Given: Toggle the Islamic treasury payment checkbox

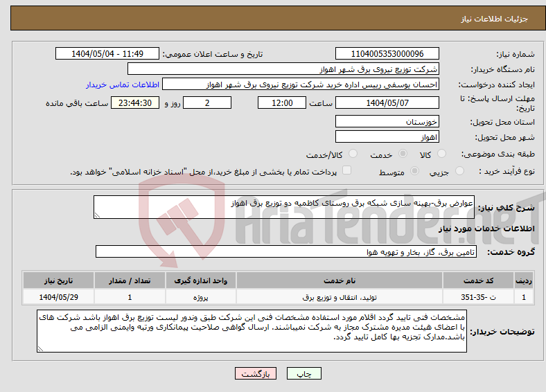Looking at the screenshot, I should [x=347, y=170].
